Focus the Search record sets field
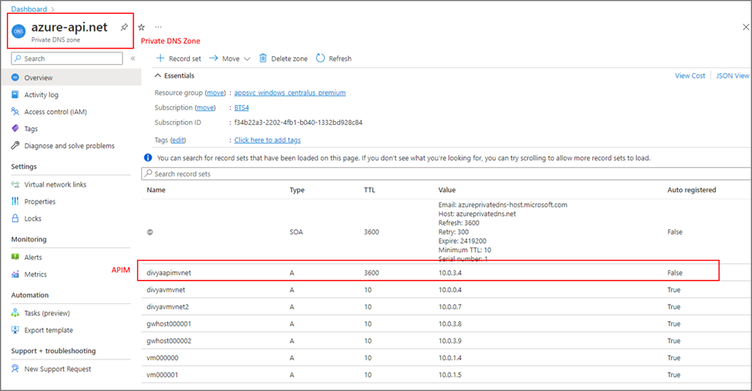Image resolution: width=752 pixels, height=391 pixels. (446, 174)
